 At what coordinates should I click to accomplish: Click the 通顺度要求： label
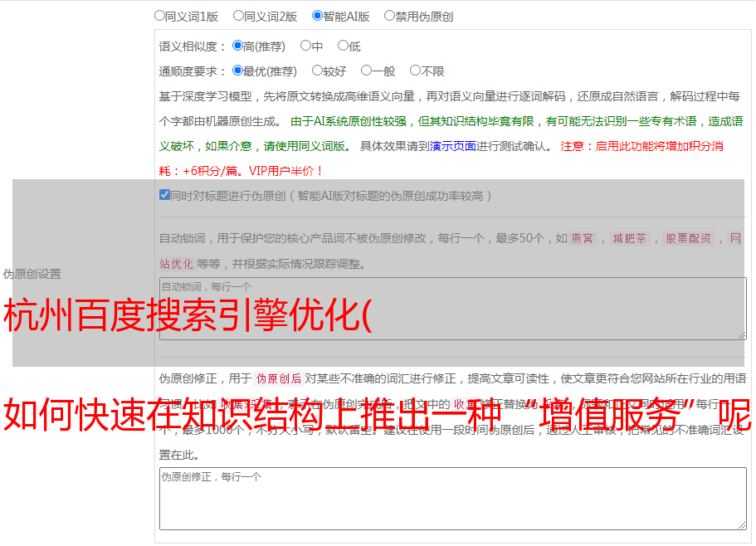point(193,72)
